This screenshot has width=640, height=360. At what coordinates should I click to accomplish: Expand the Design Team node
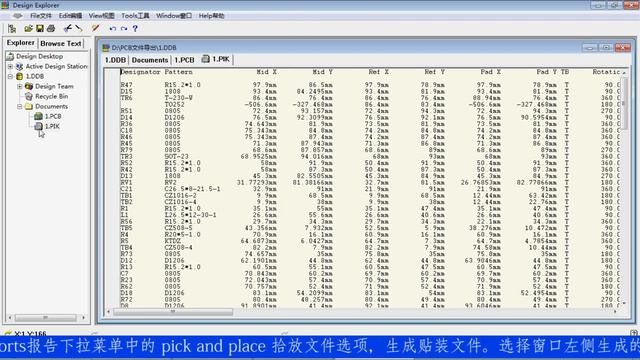(x=20, y=86)
